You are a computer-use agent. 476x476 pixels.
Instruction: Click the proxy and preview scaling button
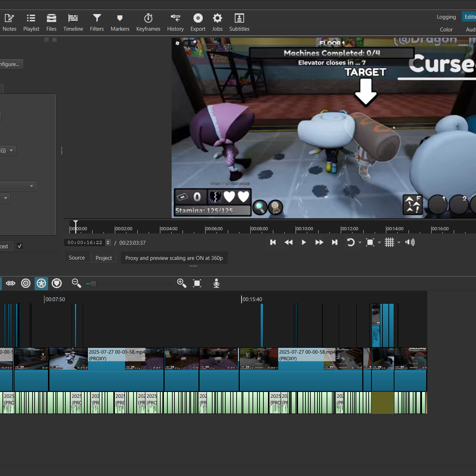coord(174,258)
